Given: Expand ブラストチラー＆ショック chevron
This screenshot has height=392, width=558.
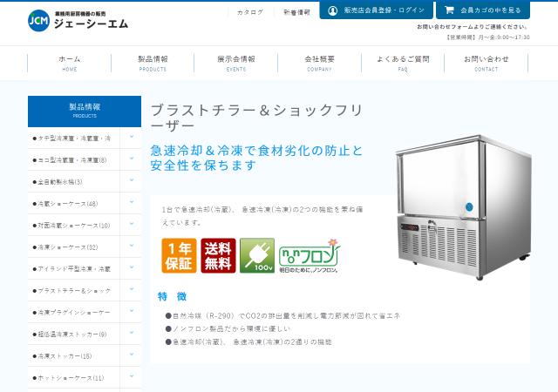Looking at the screenshot, I should (132, 289).
